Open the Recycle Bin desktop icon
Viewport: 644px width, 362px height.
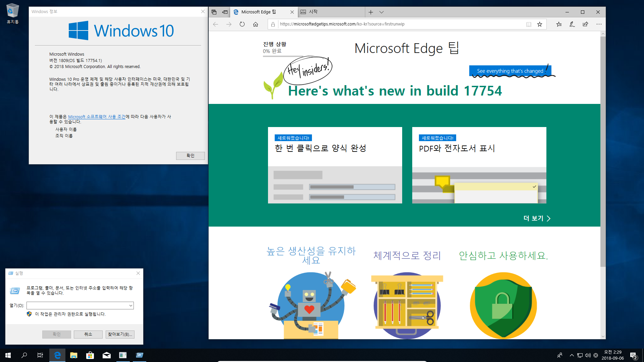point(13,14)
